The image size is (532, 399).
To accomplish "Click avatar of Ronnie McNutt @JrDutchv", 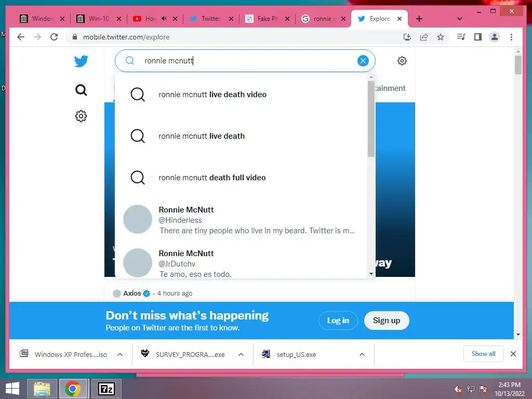I will [137, 263].
